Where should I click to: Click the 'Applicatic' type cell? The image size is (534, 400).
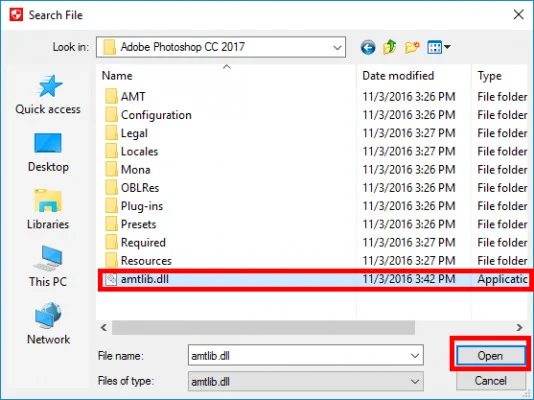tap(502, 279)
